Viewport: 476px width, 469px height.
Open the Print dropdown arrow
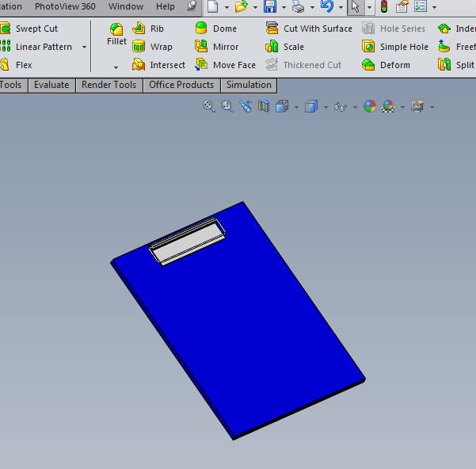312,7
